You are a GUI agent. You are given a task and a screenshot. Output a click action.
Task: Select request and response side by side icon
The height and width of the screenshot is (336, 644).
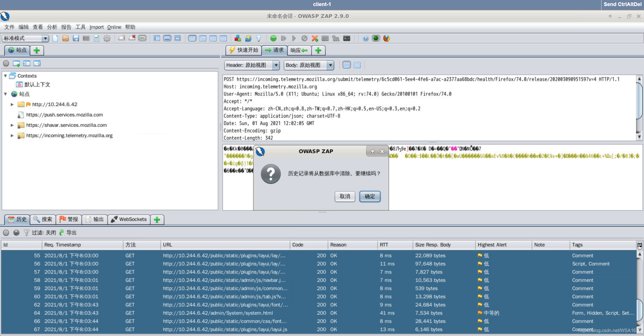click(213, 38)
